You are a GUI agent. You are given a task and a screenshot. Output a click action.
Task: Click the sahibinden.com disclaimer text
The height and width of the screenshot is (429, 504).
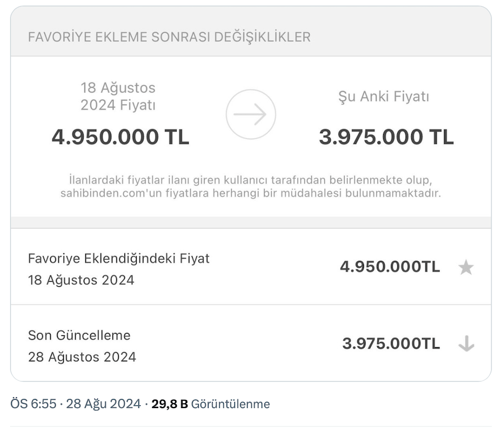click(251, 193)
